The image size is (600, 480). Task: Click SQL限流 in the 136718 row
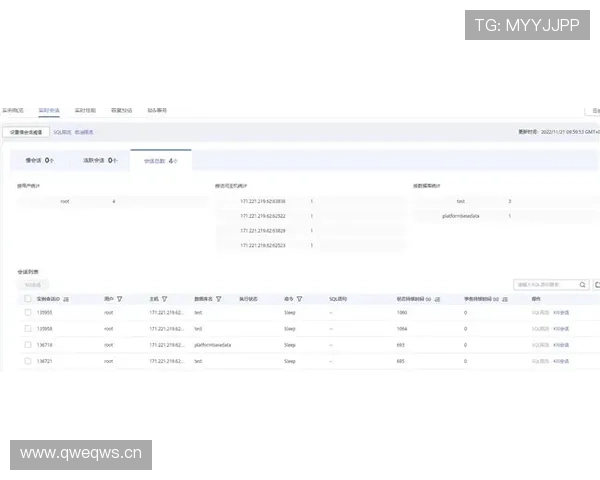point(540,345)
